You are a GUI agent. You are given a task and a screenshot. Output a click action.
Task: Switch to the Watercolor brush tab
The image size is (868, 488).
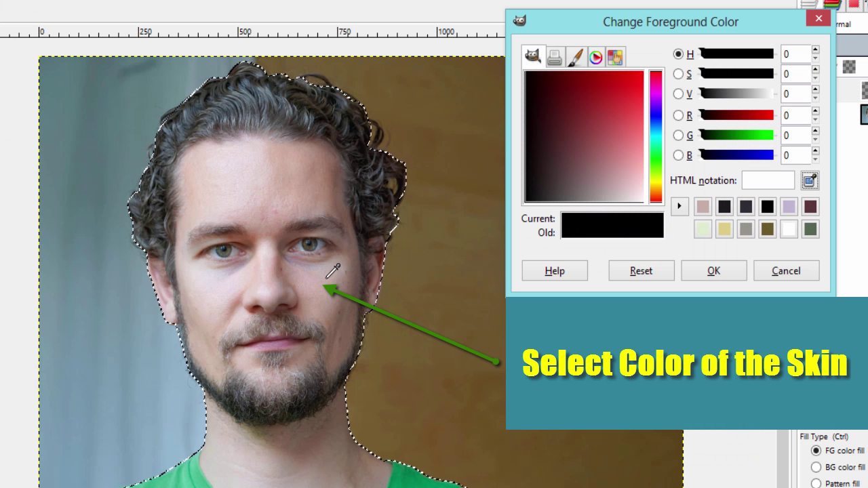[575, 58]
